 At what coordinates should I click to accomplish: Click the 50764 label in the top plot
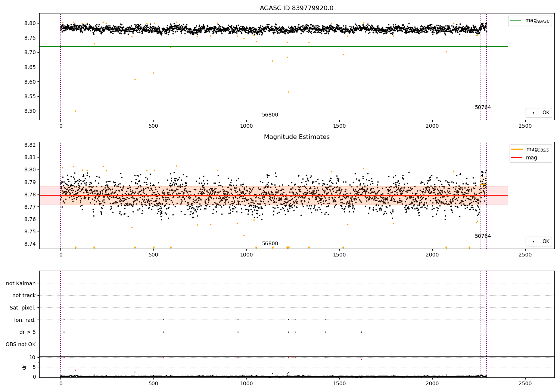click(483, 108)
